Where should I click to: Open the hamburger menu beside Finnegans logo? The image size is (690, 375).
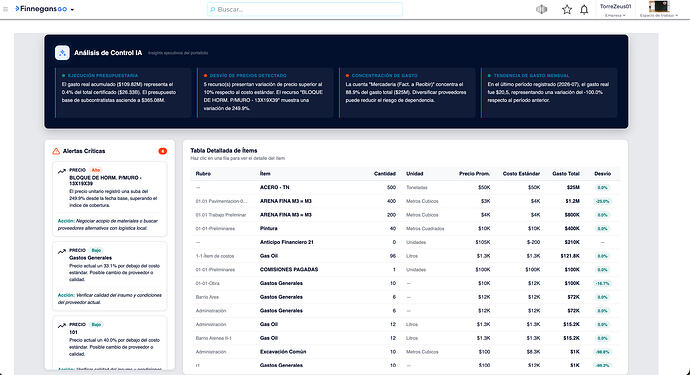[x=5, y=9]
